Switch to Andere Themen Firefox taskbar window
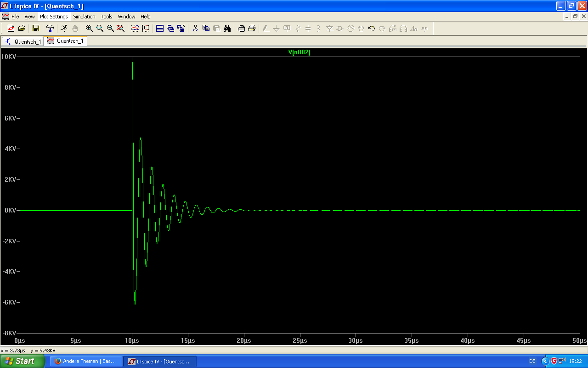Image resolution: width=588 pixels, height=368 pixels. coord(85,361)
